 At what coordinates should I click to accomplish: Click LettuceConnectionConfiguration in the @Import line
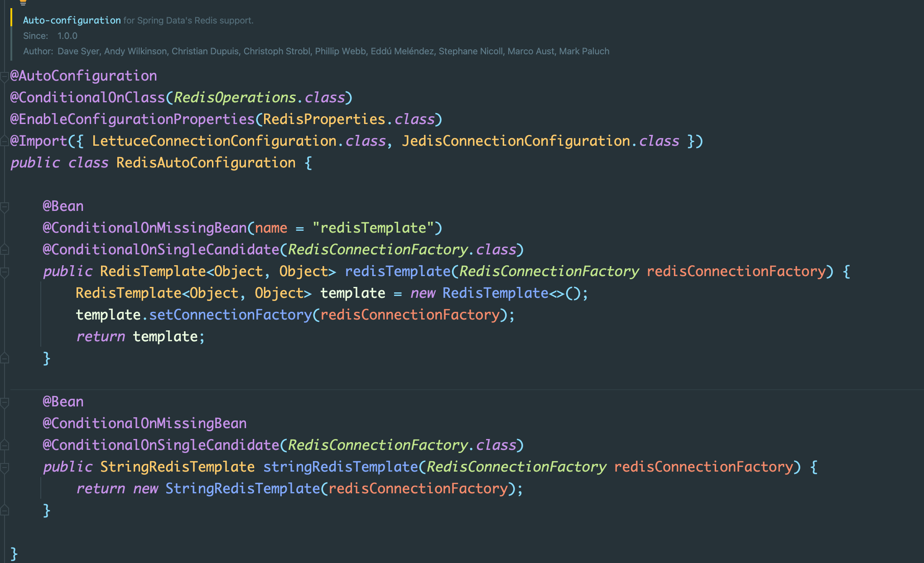(x=214, y=141)
